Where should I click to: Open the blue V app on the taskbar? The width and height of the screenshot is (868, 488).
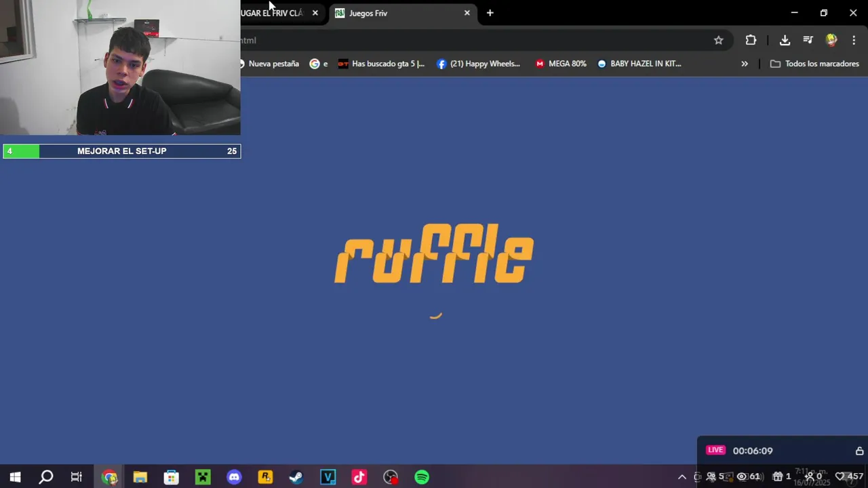328,477
